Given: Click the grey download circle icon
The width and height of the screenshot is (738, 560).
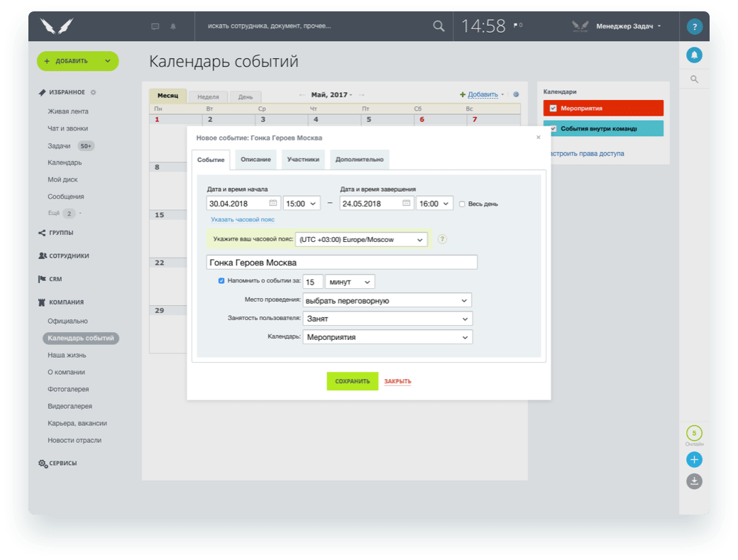Looking at the screenshot, I should coord(694,481).
